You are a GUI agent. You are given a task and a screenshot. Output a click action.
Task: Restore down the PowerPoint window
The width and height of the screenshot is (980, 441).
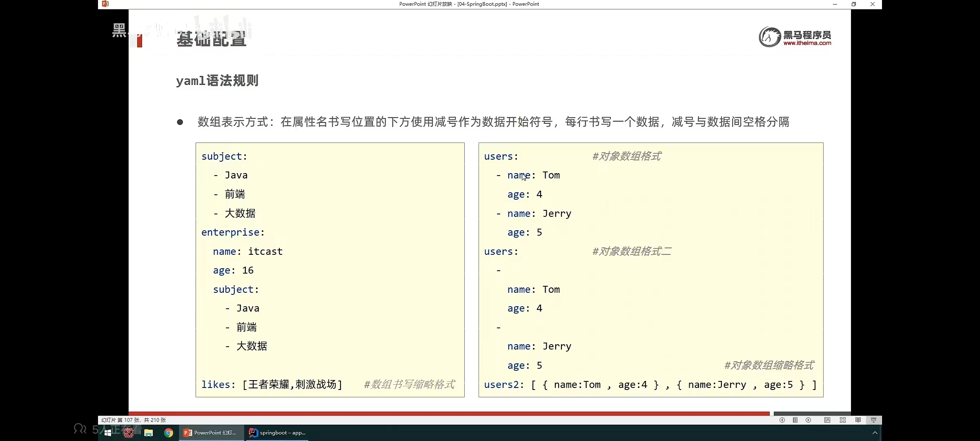tap(854, 4)
